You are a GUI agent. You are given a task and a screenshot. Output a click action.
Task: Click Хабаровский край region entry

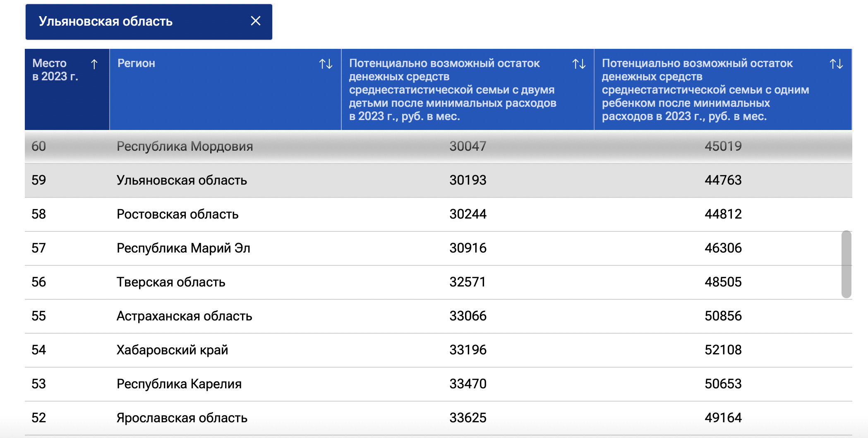click(172, 350)
